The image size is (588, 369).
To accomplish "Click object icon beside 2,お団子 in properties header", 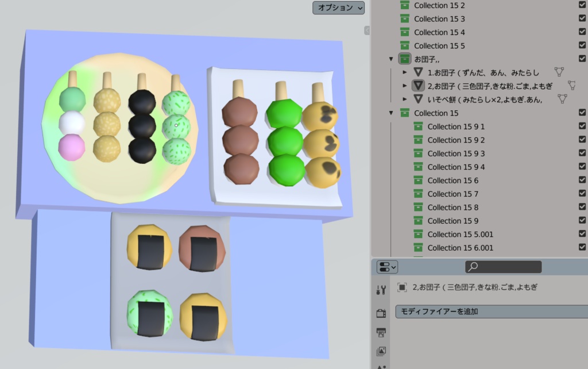I will click(401, 287).
